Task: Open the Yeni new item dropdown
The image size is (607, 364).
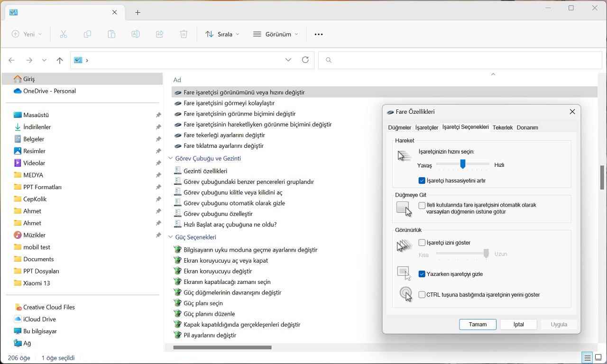Action: (27, 34)
